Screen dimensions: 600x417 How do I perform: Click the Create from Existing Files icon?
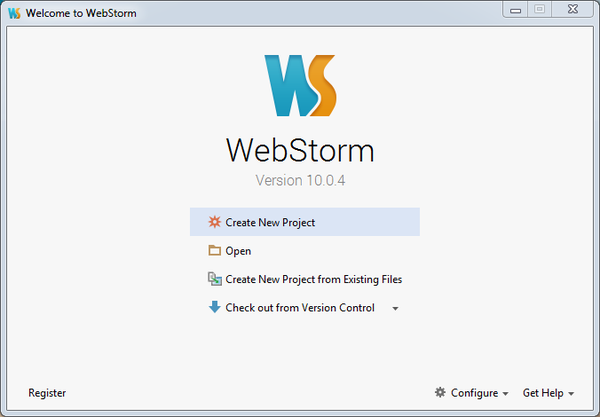tap(214, 280)
